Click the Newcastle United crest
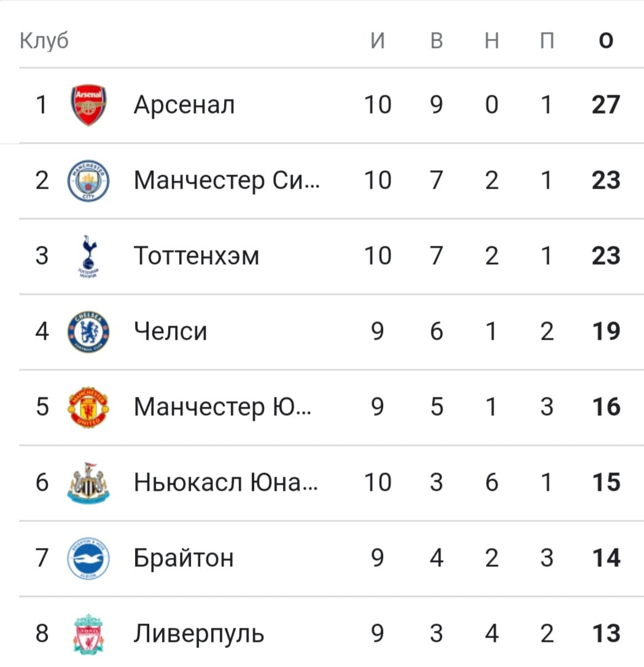This screenshot has height=667, width=644. point(88,482)
